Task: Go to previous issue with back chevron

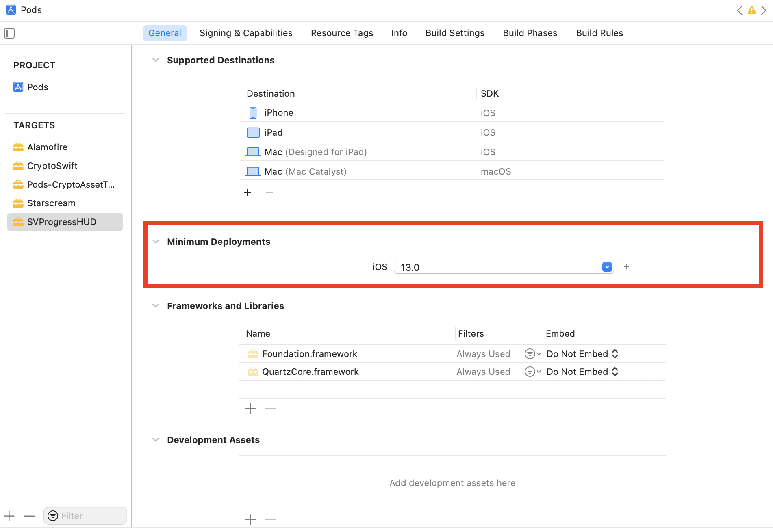Action: click(740, 10)
